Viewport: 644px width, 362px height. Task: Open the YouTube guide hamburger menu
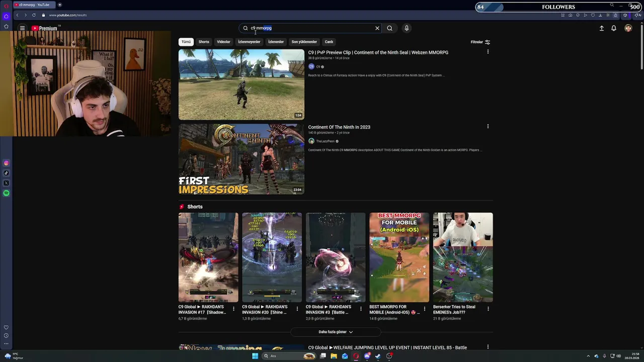point(22,28)
